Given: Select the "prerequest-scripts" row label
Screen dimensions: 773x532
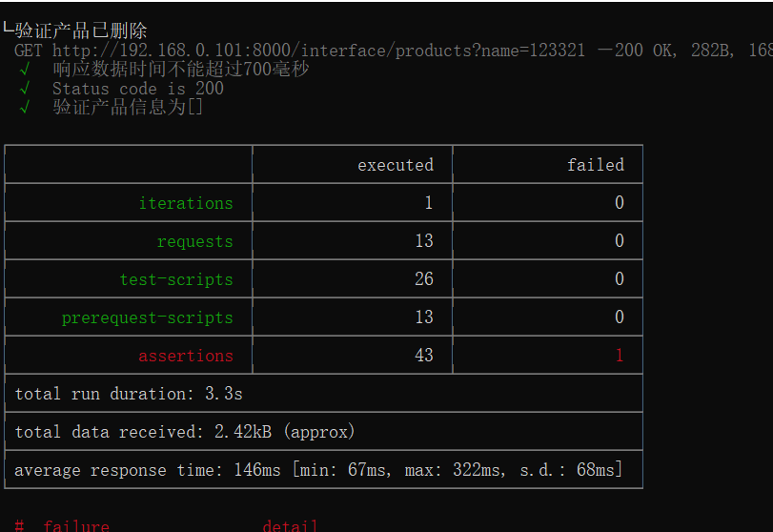Looking at the screenshot, I should [147, 317].
